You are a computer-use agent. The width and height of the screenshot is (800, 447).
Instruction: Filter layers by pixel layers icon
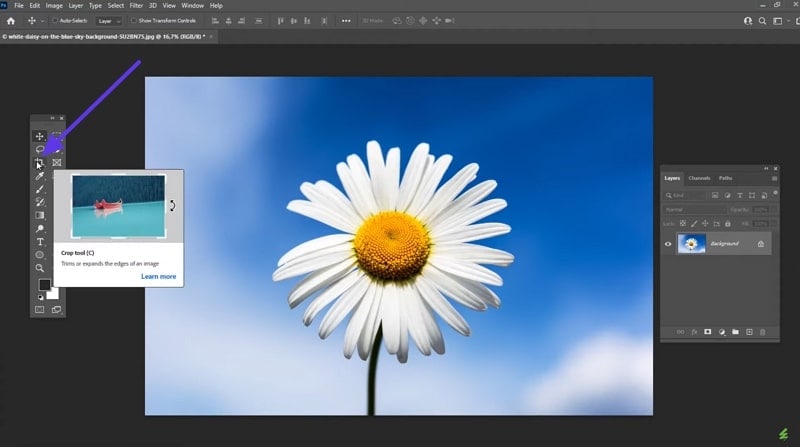[x=715, y=195]
